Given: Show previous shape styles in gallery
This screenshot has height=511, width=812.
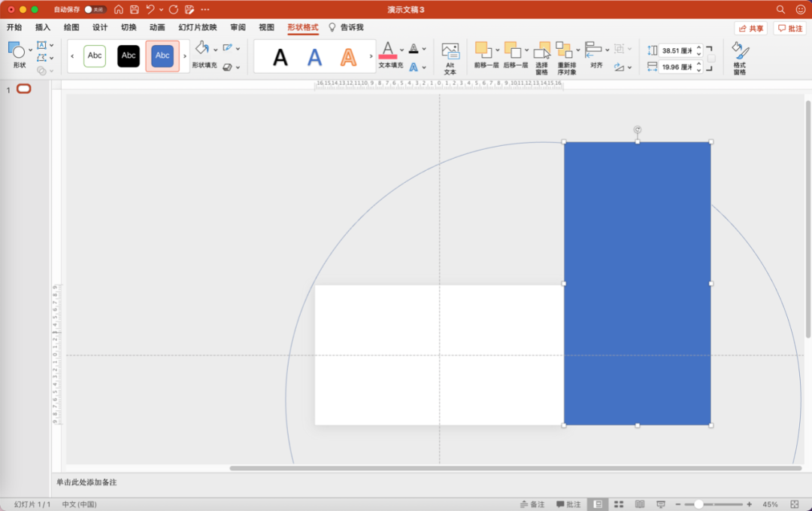Looking at the screenshot, I should point(72,56).
